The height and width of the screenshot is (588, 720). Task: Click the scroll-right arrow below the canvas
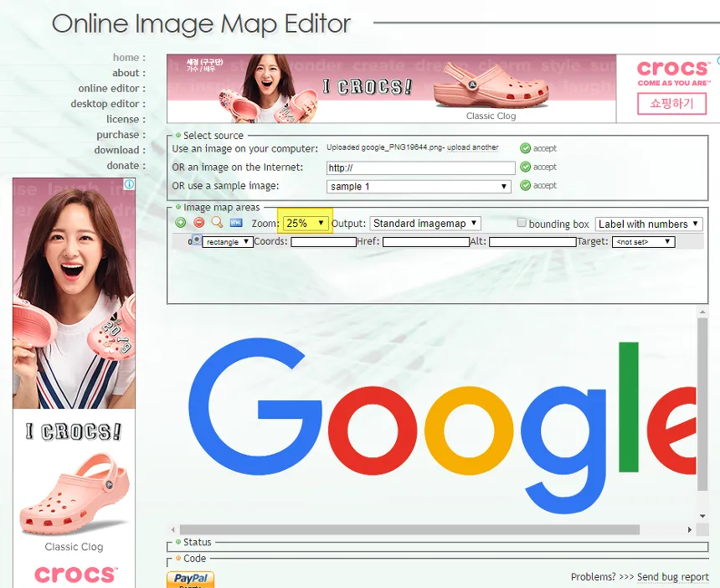click(x=690, y=529)
